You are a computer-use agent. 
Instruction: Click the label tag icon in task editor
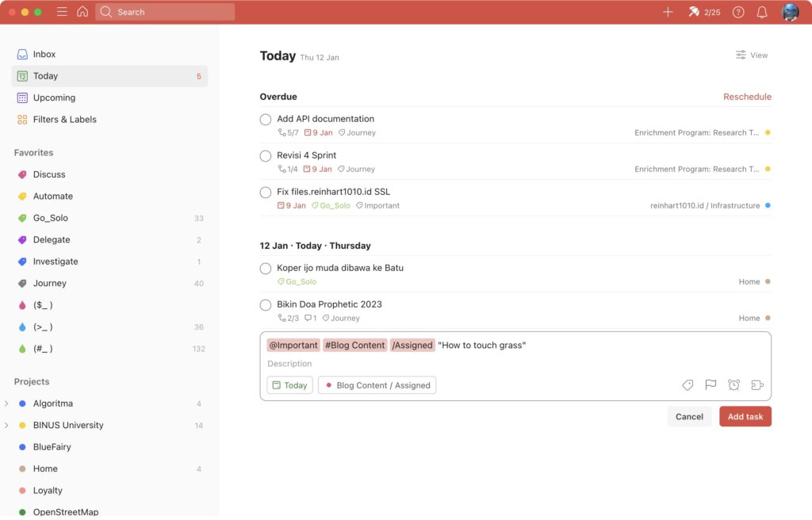click(x=688, y=385)
